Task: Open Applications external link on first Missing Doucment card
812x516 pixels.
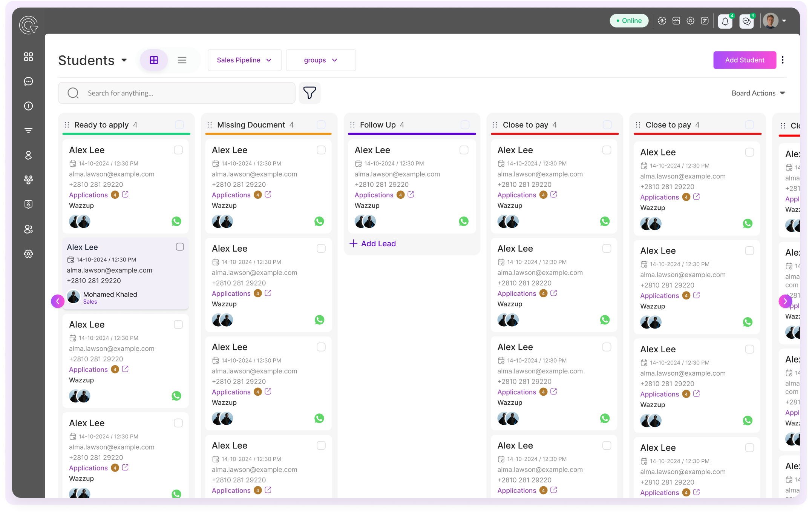Action: (268, 195)
